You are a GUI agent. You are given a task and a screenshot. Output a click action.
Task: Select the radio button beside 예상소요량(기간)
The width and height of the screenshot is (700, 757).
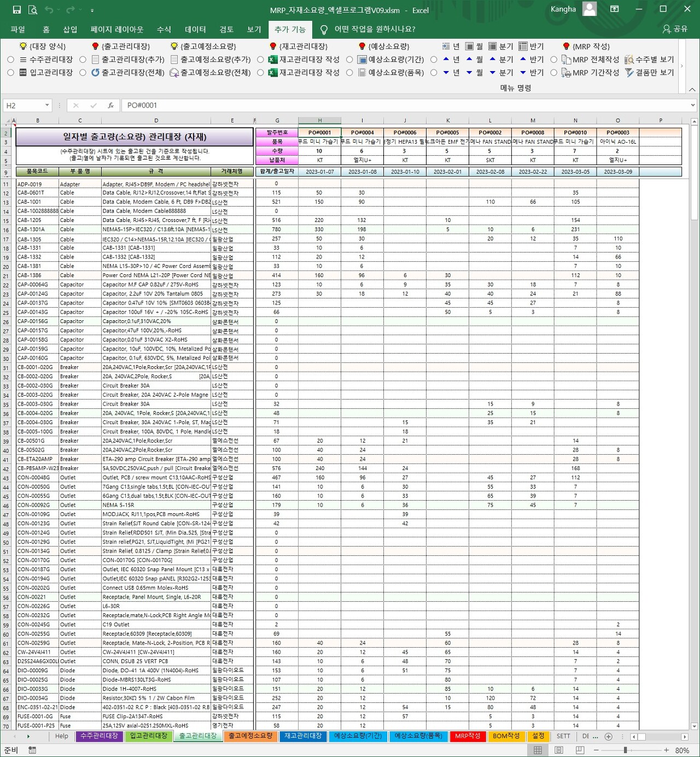point(349,60)
